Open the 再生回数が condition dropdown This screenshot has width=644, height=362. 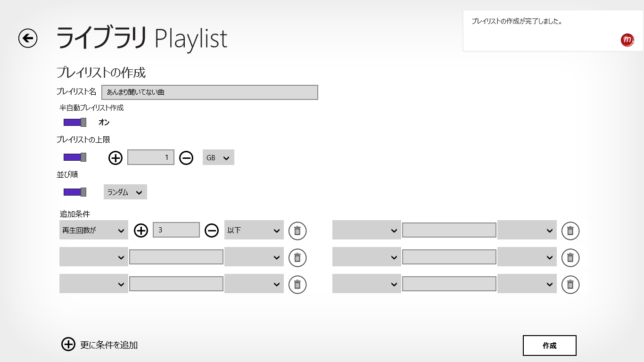(94, 230)
